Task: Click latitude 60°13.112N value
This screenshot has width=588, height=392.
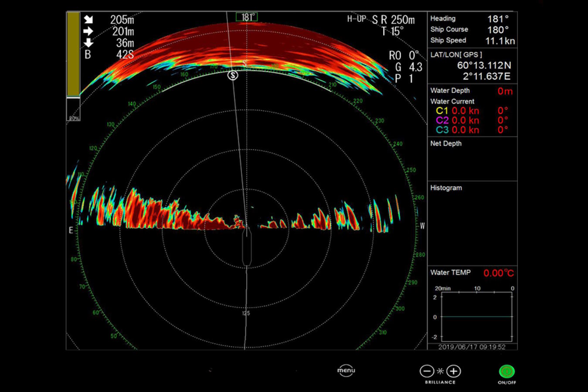Action: [x=484, y=65]
